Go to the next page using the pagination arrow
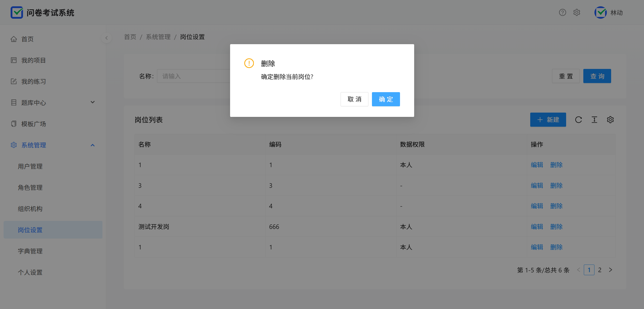This screenshot has height=309, width=644. (610, 270)
